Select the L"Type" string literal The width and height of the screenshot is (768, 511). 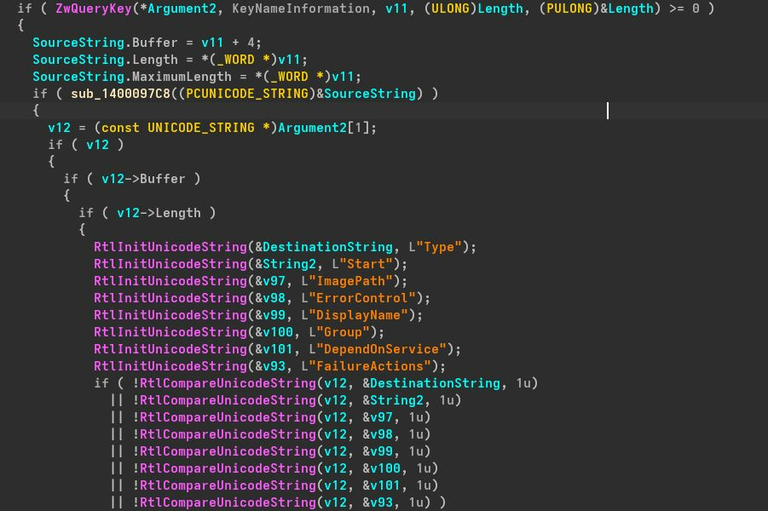[435, 247]
